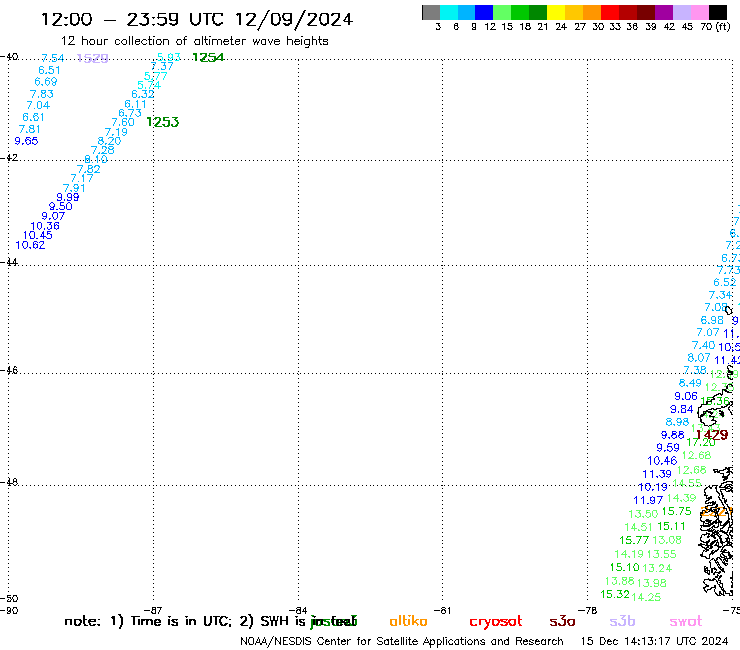The width and height of the screenshot is (740, 650).
Task: Click the wave height value '11.39'
Action: click(656, 474)
